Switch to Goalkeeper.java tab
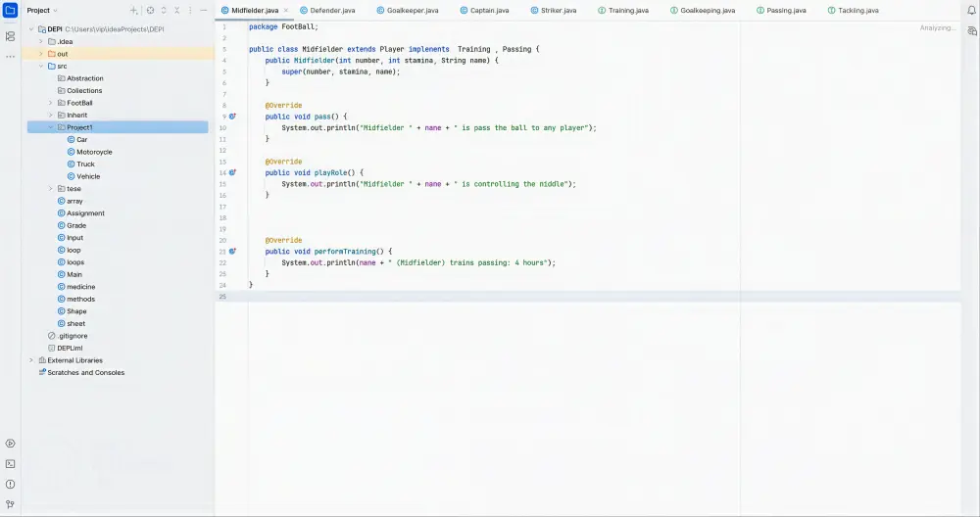 (x=407, y=10)
